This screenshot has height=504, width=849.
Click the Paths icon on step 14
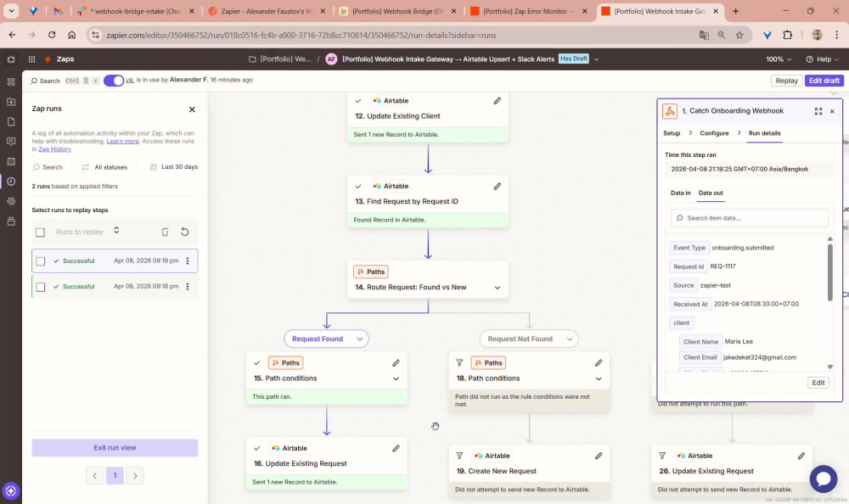(371, 272)
